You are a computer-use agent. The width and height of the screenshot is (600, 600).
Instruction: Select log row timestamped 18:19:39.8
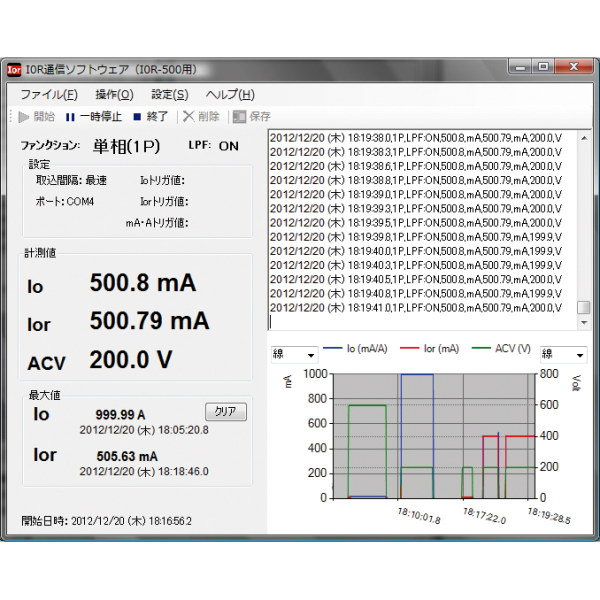click(416, 237)
